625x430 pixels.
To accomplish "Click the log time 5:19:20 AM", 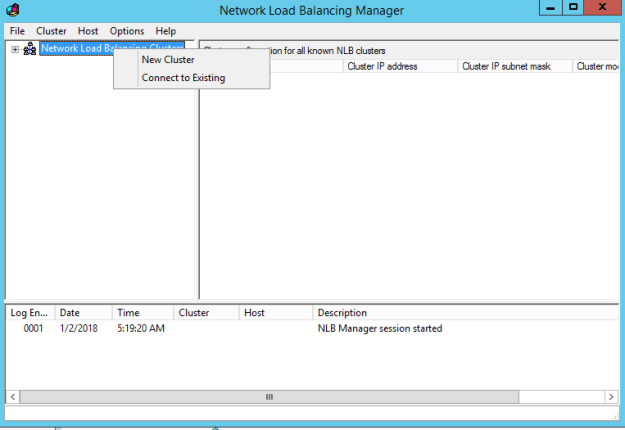I will pyautogui.click(x=141, y=328).
